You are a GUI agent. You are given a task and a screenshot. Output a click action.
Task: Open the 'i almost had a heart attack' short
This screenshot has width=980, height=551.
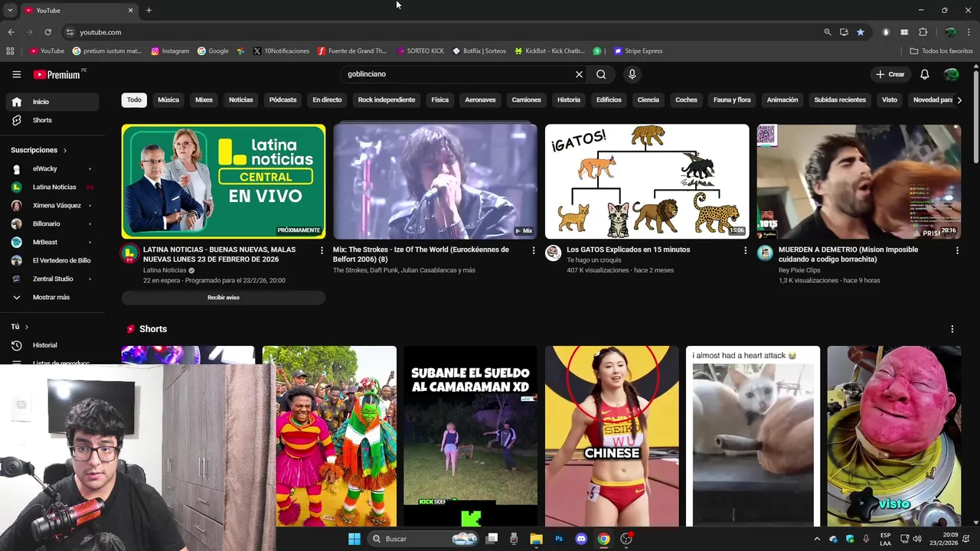753,436
